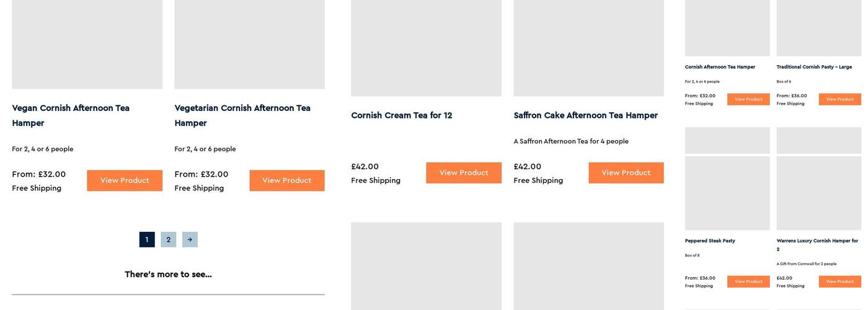Viewport: 868px width, 310px height.
Task: View Product for Saffron Cake Afternoon Tea Hamper
Action: point(626,173)
